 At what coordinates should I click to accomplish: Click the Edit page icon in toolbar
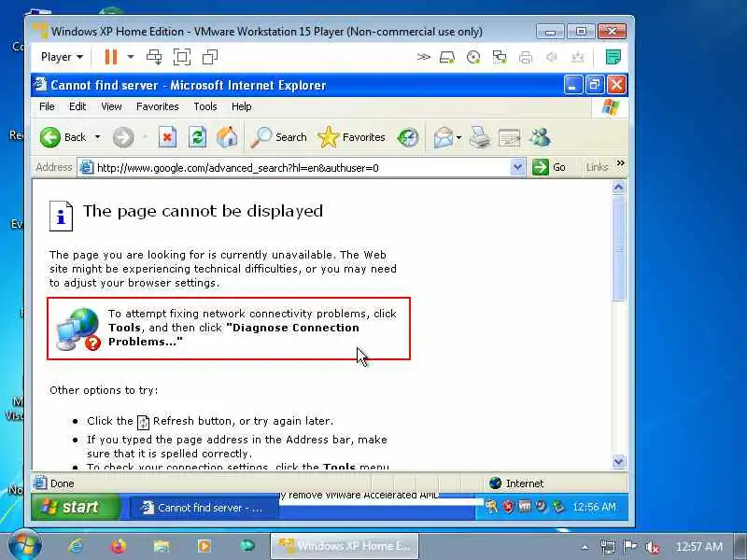[x=509, y=138]
